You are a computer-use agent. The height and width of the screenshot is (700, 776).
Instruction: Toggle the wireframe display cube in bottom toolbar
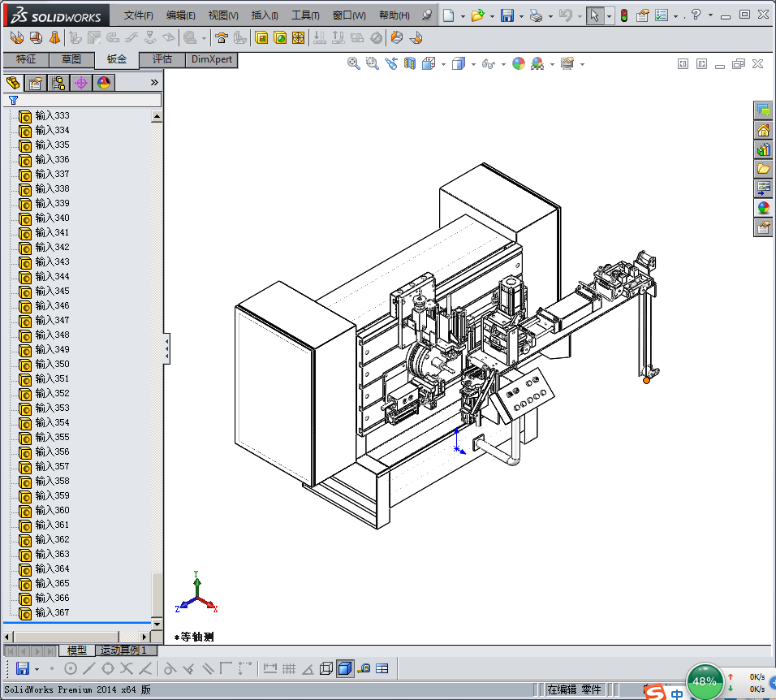[x=326, y=669]
